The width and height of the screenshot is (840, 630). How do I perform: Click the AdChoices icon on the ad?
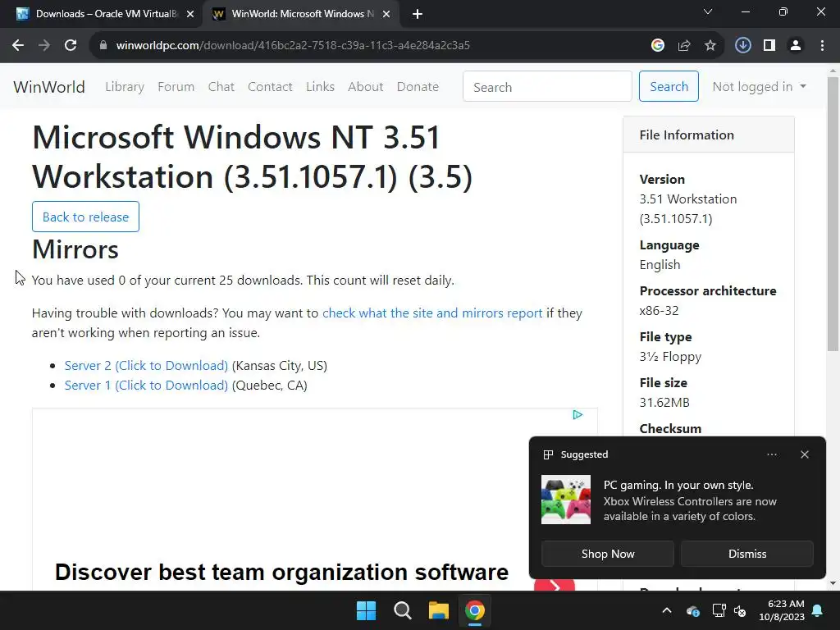pos(577,415)
